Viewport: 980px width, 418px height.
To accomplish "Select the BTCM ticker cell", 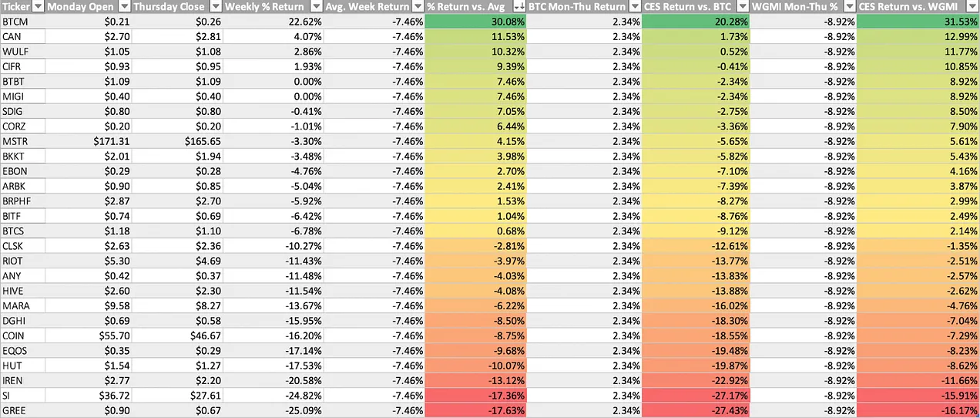I will pyautogui.click(x=22, y=22).
